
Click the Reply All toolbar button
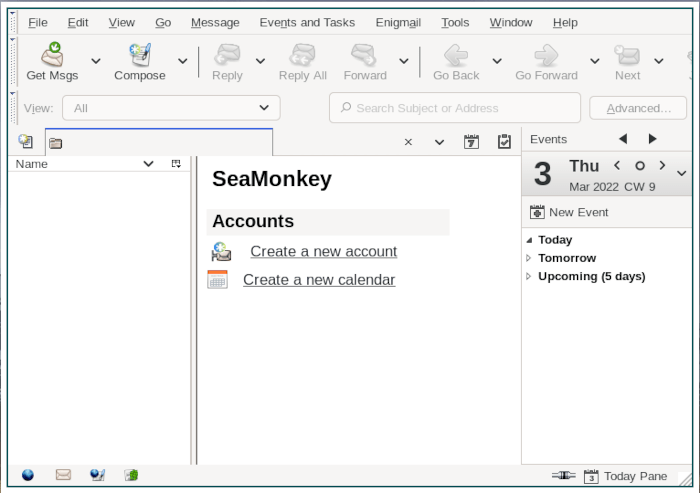click(303, 62)
